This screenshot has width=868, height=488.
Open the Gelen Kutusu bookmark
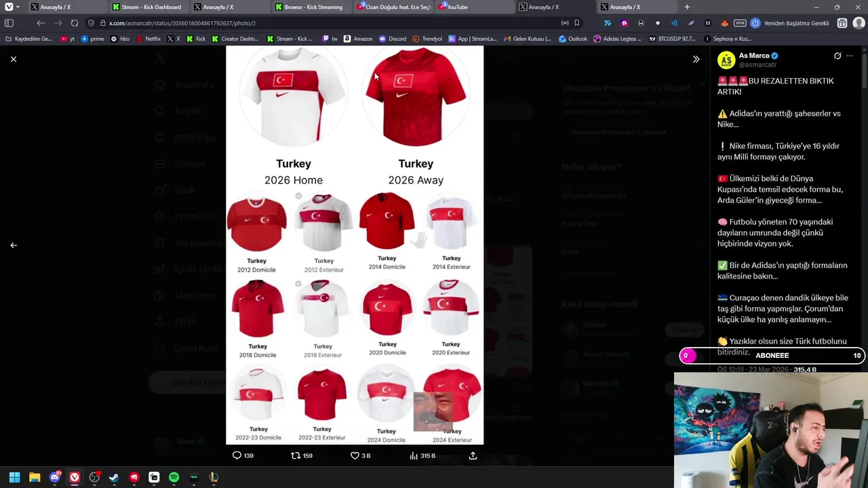click(528, 39)
